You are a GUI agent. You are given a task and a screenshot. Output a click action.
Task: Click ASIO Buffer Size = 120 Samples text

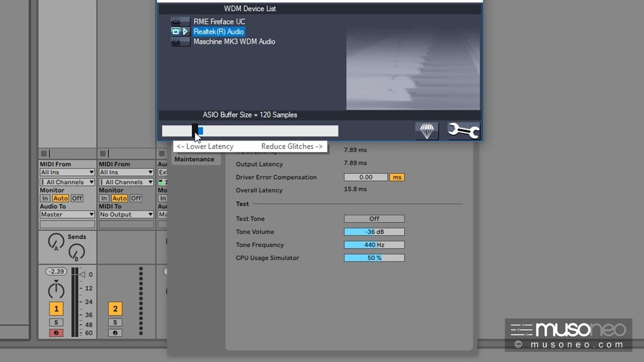coord(250,115)
